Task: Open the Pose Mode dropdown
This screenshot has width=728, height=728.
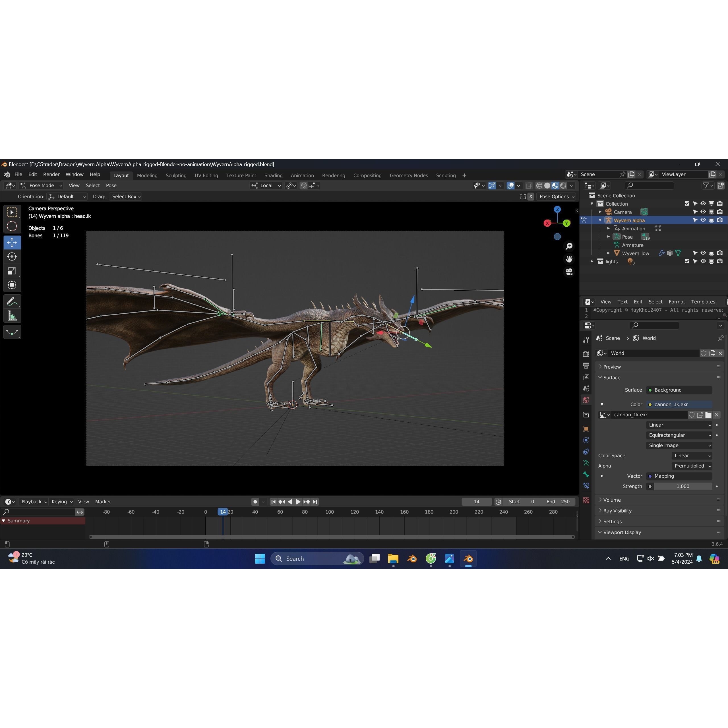Action: tap(42, 185)
